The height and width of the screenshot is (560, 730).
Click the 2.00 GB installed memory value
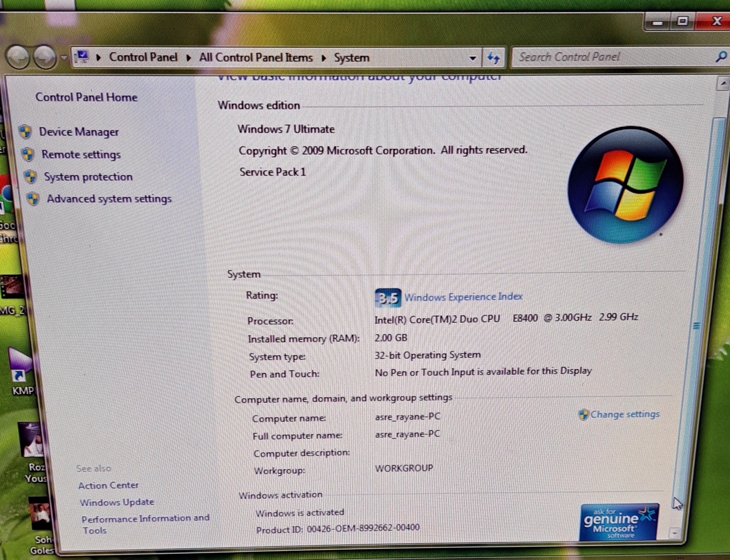coord(391,338)
